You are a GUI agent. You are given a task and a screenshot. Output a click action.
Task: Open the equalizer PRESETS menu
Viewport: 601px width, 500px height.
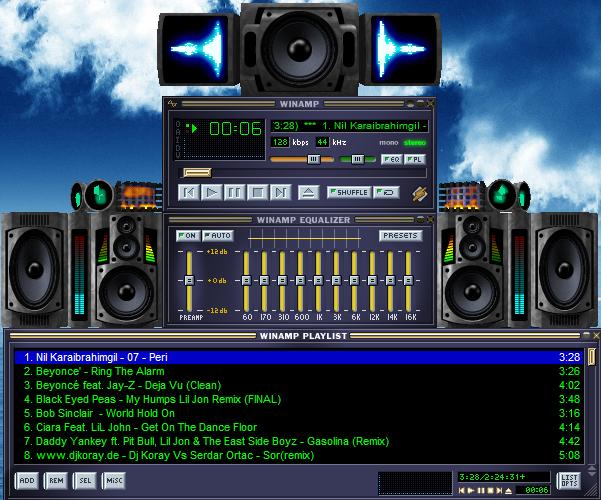click(401, 235)
